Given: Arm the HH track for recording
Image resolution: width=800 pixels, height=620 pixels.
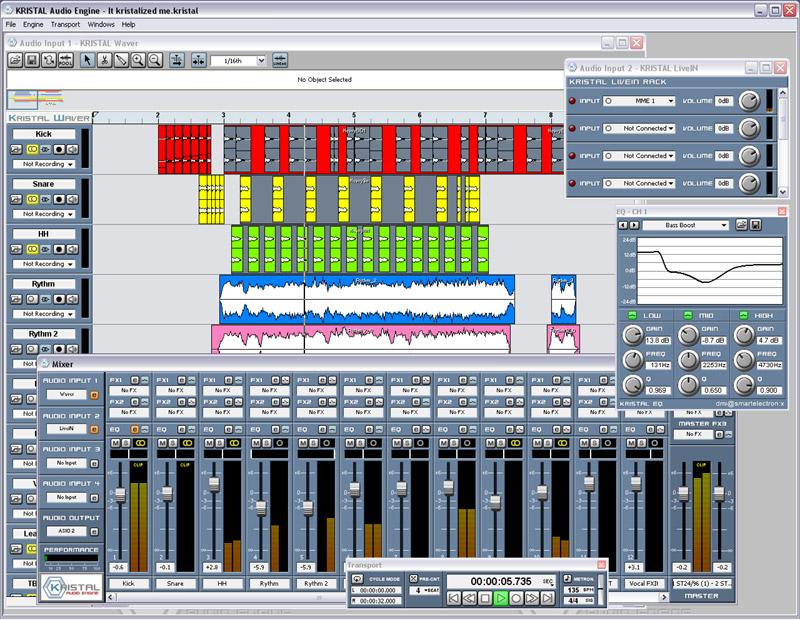Looking at the screenshot, I should pos(59,248).
